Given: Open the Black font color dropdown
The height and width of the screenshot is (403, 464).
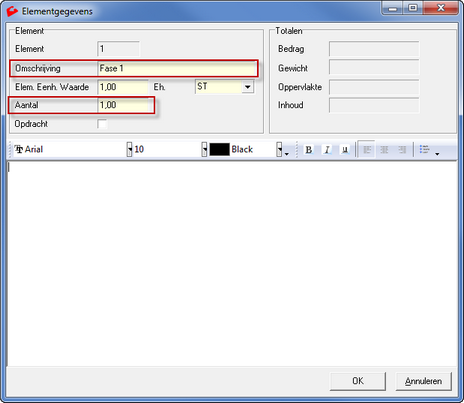Looking at the screenshot, I should (279, 149).
